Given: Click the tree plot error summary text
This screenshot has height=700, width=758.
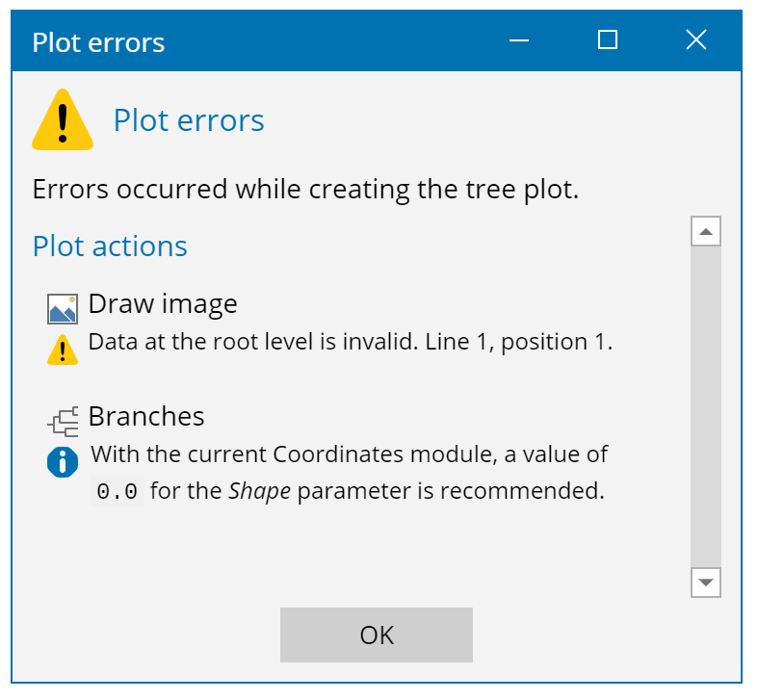Looking at the screenshot, I should tap(305, 189).
